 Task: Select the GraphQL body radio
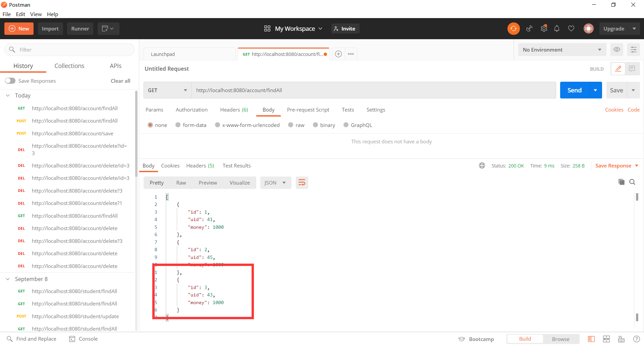coord(346,125)
